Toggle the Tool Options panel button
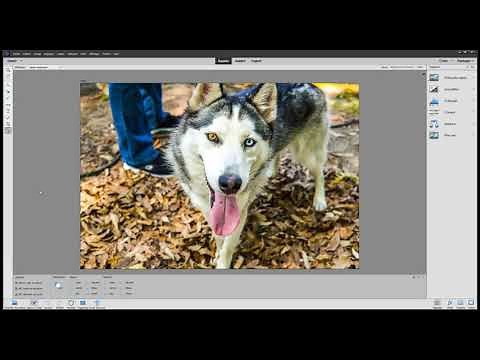The image size is (480, 360). 33,303
